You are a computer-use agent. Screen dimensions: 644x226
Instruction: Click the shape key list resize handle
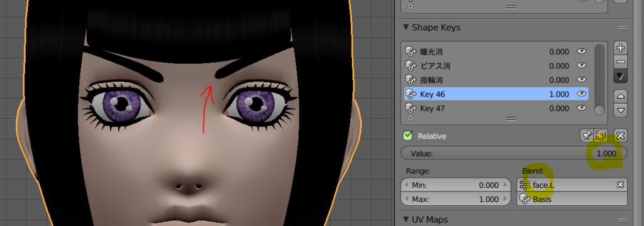click(511, 118)
